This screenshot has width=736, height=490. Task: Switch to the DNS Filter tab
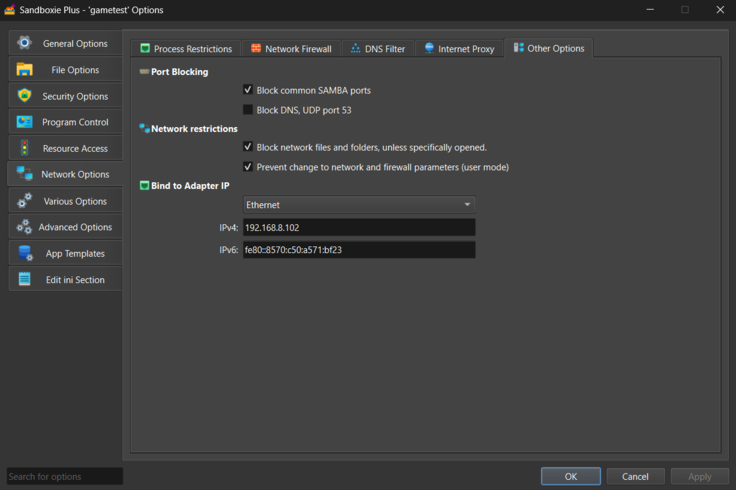click(376, 49)
